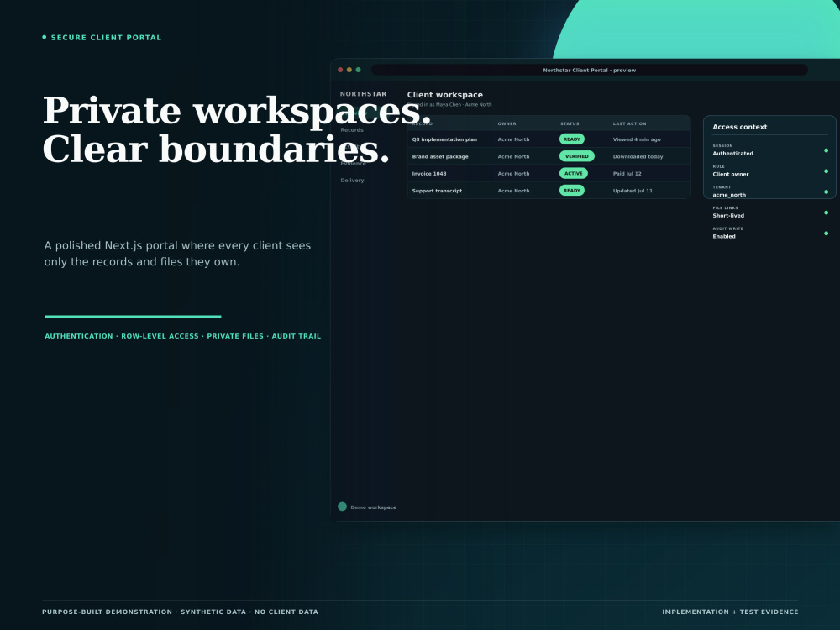The image size is (840, 630).
Task: Click the green dot beside File links Short-lived
Action: click(x=826, y=213)
